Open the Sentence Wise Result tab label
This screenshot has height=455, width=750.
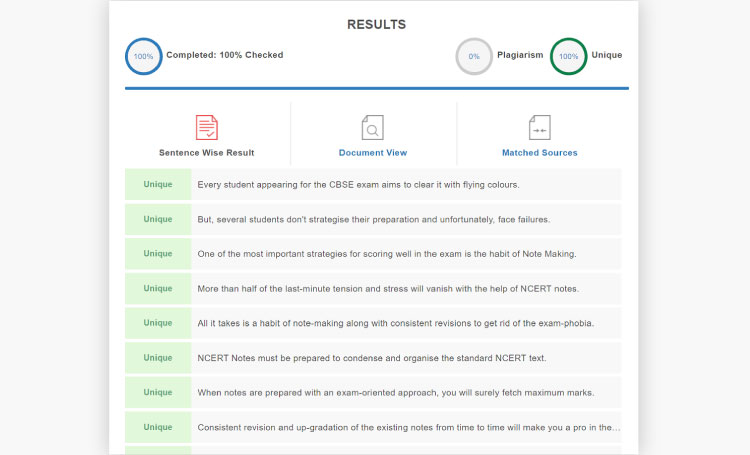coord(207,153)
